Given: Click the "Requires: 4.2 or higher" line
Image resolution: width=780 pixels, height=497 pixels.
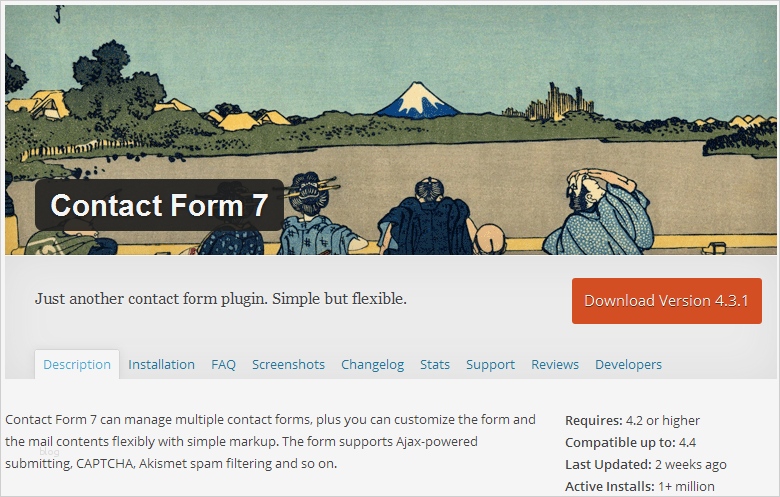Looking at the screenshot, I should 632,420.
